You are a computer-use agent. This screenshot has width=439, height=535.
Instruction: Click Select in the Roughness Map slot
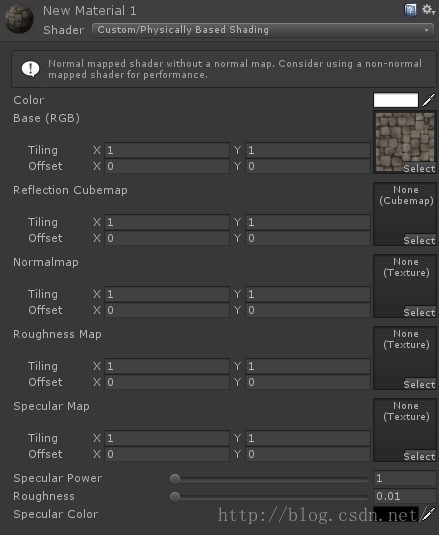(x=419, y=384)
